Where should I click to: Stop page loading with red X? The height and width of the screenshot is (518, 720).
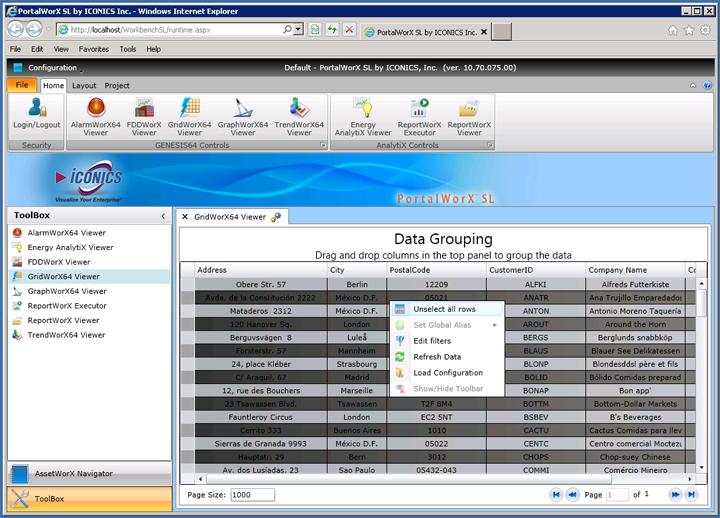point(349,30)
